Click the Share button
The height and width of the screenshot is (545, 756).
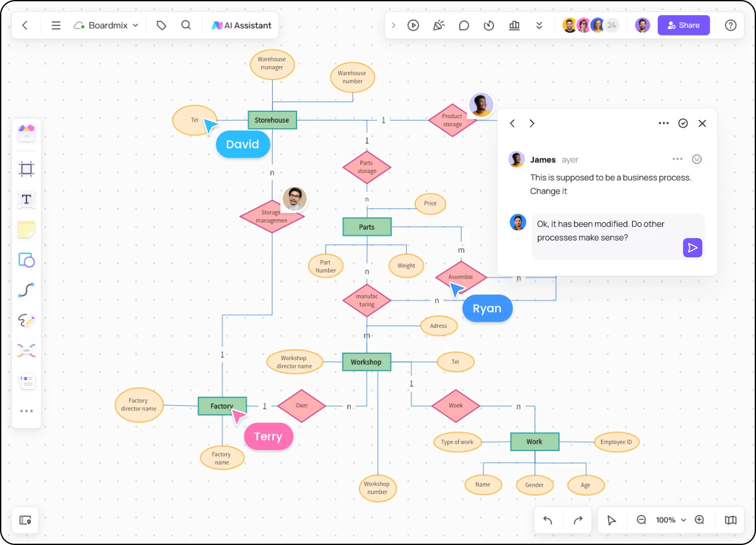pos(684,25)
